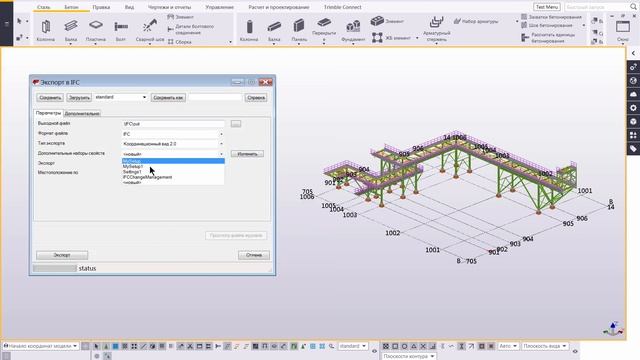Image resolution: width=640 pixels, height=360 pixels.
Task: Open the Плоскости контура dropdown
Action: click(409, 356)
